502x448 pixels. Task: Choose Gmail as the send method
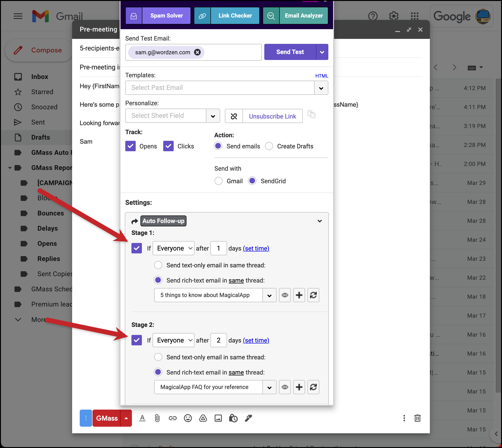(218, 181)
